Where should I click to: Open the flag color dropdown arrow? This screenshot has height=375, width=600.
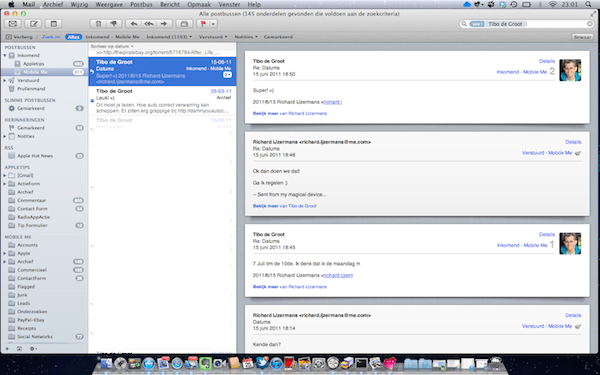coord(213,24)
